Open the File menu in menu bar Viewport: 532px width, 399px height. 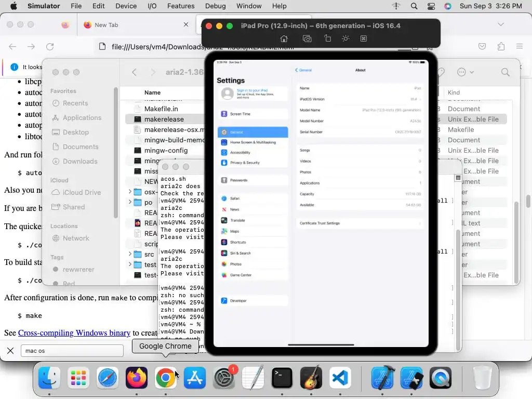(x=76, y=6)
